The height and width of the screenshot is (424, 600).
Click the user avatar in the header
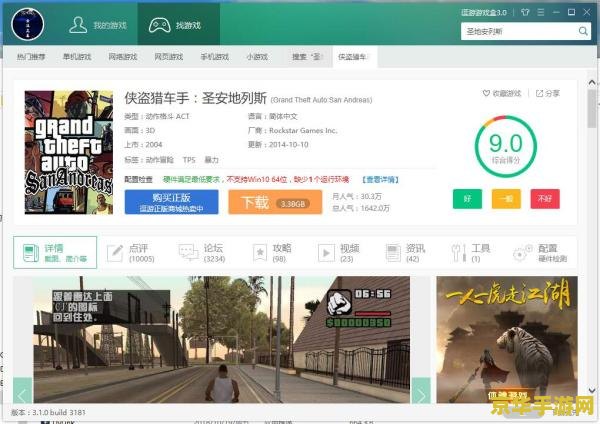pyautogui.click(x=28, y=24)
